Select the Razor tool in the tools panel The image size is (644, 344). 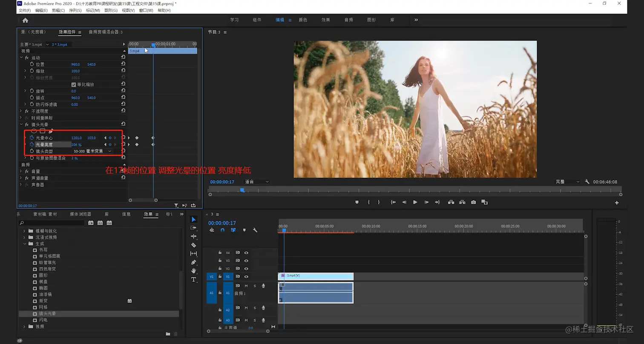click(193, 245)
